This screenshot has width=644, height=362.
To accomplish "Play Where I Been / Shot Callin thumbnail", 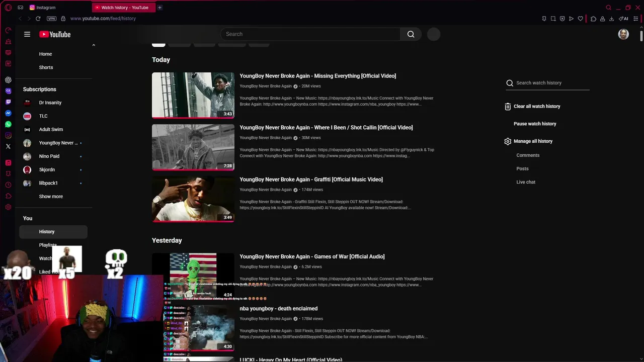I will pos(193,147).
